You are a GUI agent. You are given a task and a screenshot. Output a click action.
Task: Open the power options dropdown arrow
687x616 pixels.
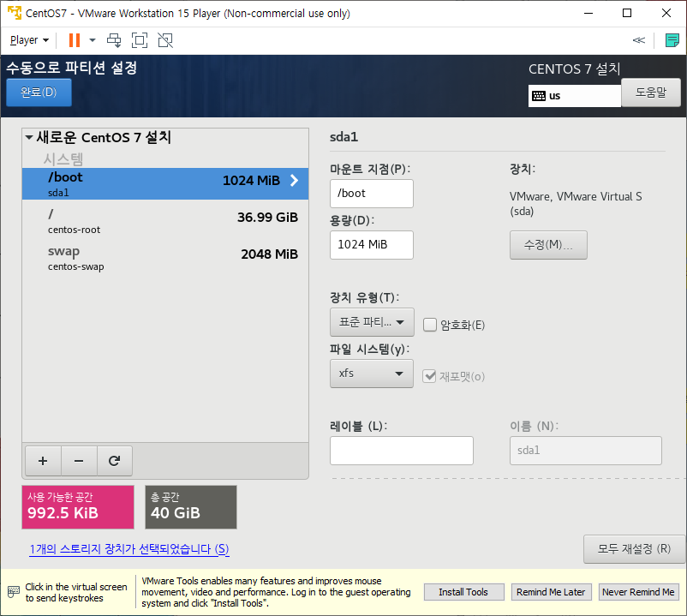pos(93,40)
